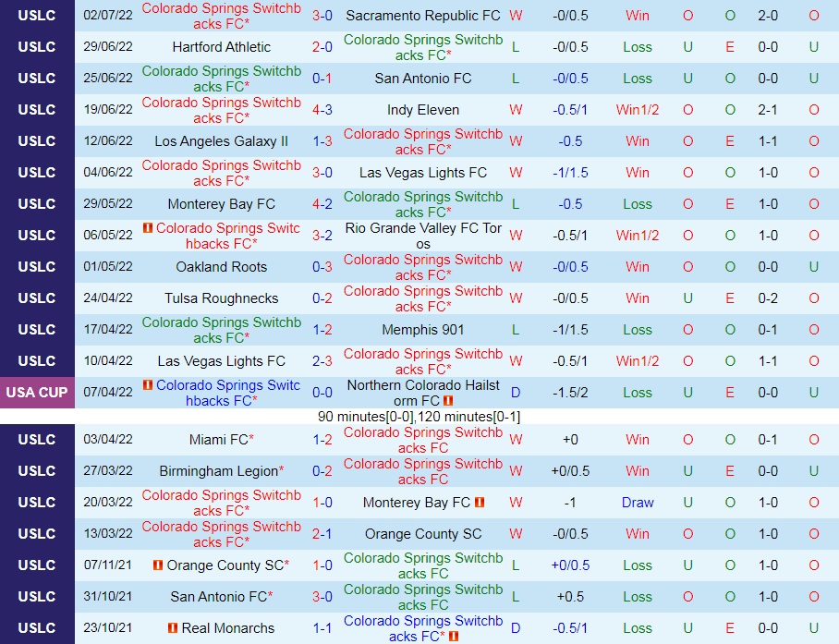Click the 90 minutes[0-0],120 minutes[0-1] note
The height and width of the screenshot is (644, 839).
click(419, 417)
